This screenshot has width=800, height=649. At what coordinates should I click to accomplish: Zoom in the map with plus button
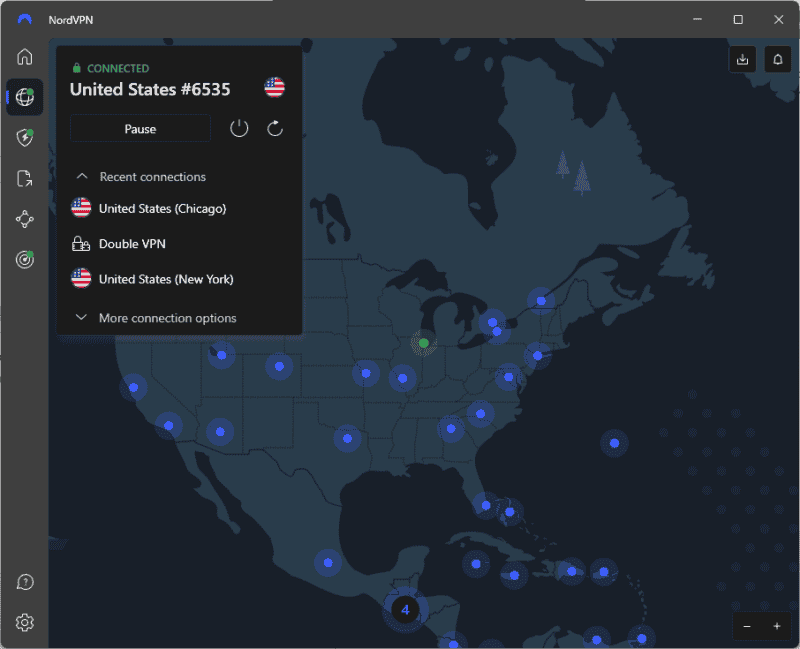(x=777, y=626)
